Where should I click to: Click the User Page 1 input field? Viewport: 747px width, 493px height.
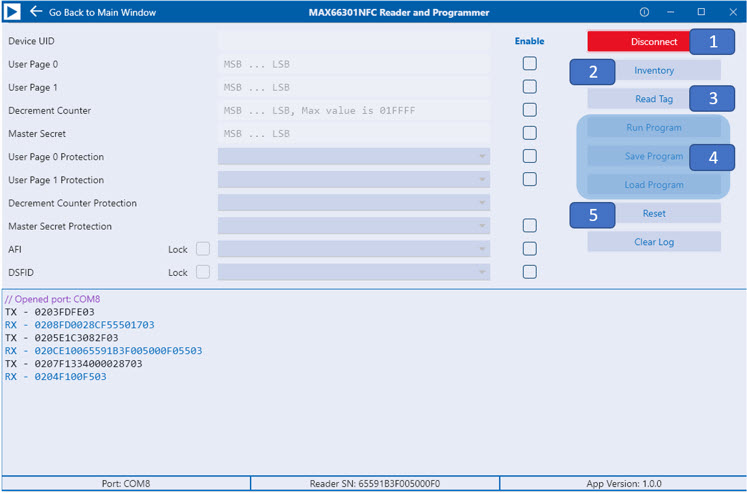coord(354,88)
